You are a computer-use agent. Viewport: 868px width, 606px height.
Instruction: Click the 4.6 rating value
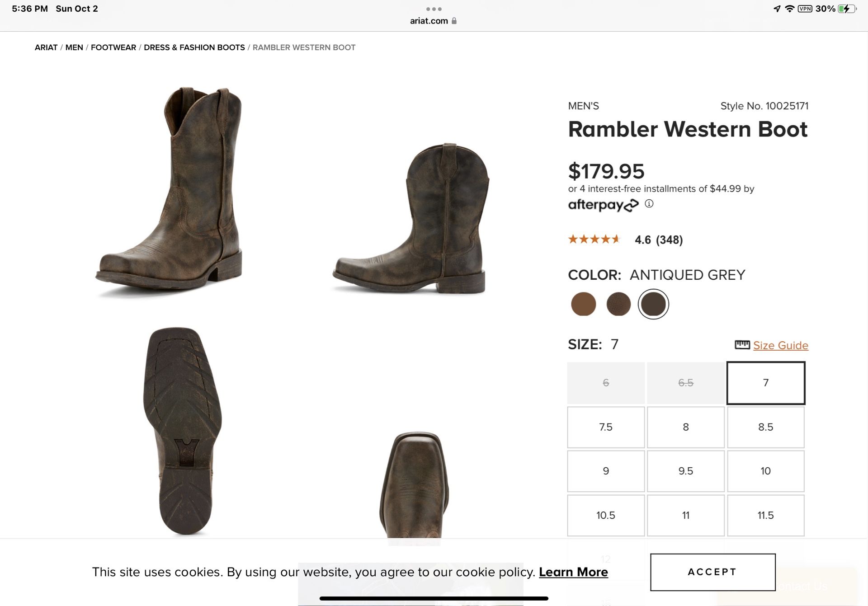(642, 240)
